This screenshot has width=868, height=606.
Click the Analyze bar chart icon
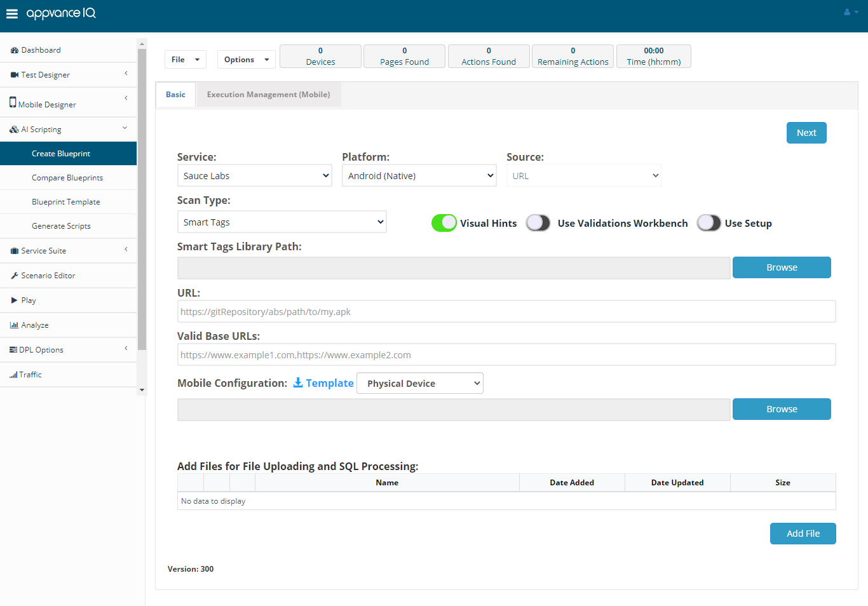14,325
